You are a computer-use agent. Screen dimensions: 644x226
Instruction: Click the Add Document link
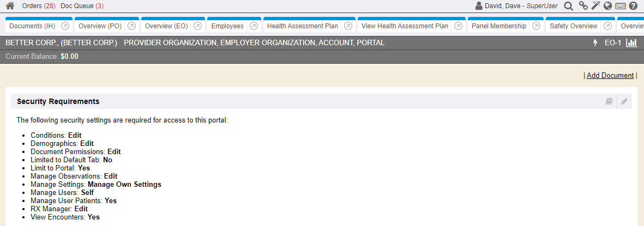coord(610,76)
